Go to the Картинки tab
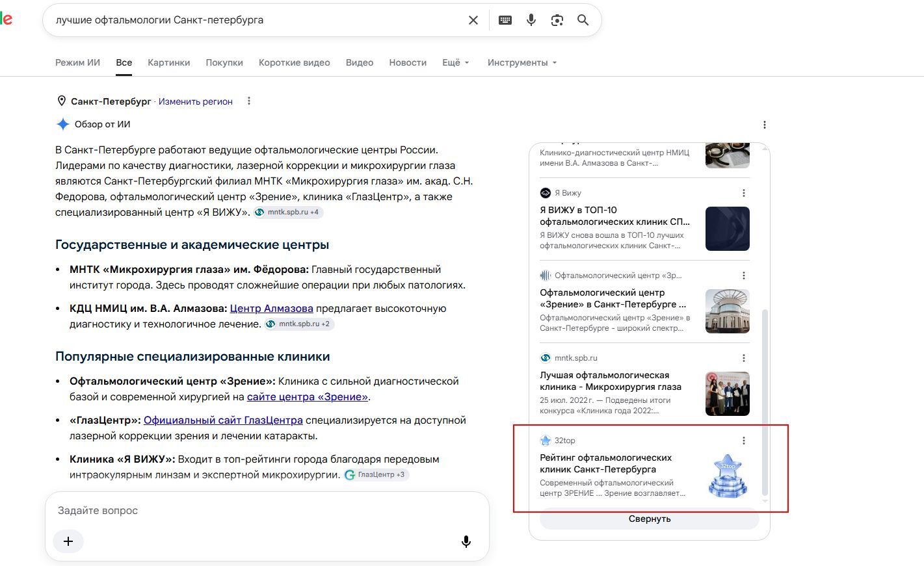924x566 pixels. click(169, 62)
